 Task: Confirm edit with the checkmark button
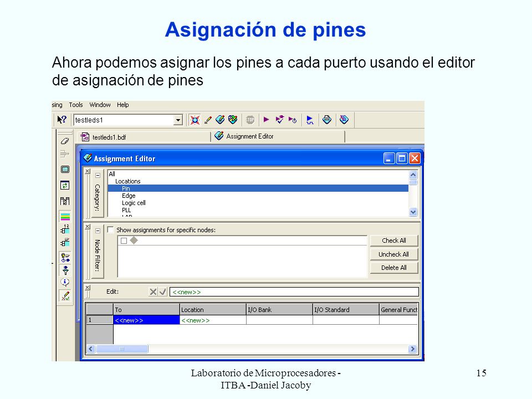163,292
